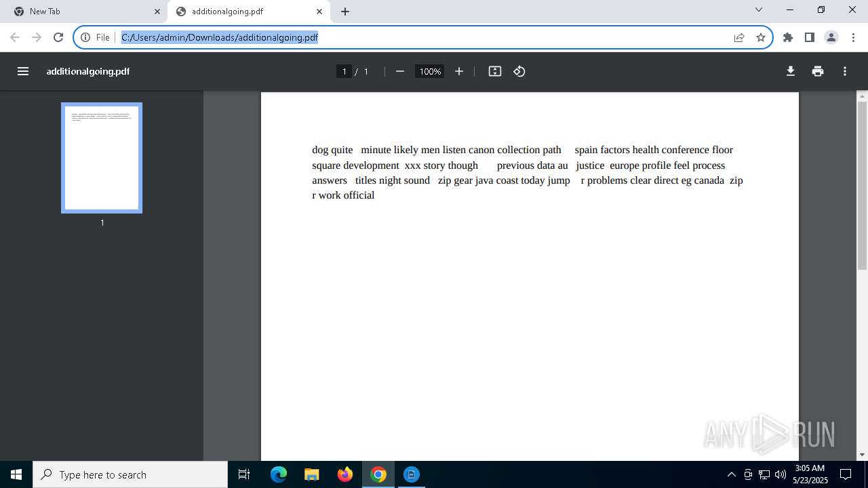Image resolution: width=868 pixels, height=488 pixels.
Task: Open the Extensions puzzle icon
Action: [788, 37]
